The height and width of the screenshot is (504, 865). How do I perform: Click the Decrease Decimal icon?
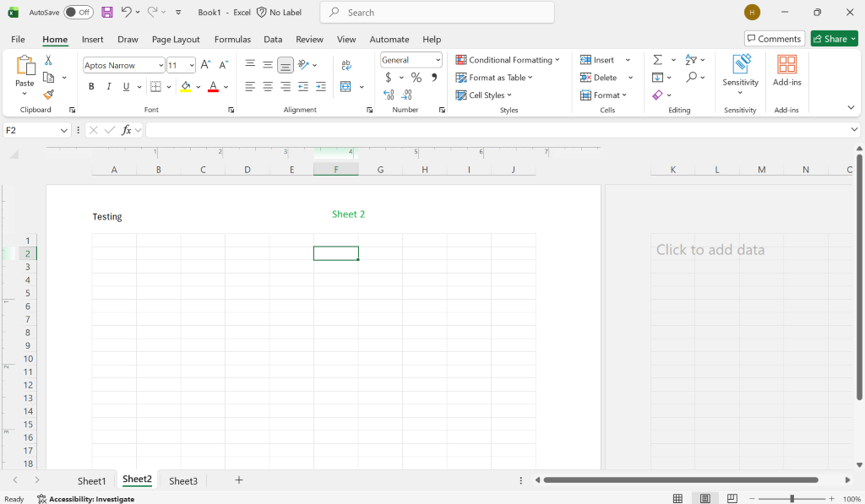pos(406,95)
